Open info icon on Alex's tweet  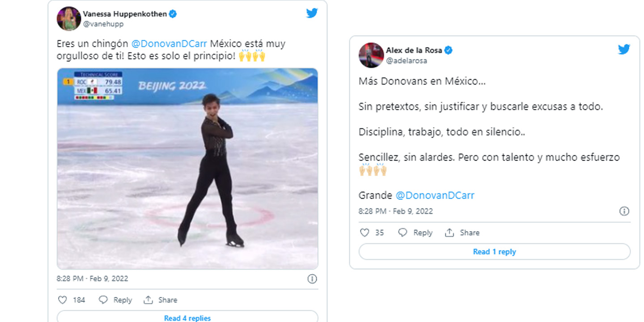624,211
